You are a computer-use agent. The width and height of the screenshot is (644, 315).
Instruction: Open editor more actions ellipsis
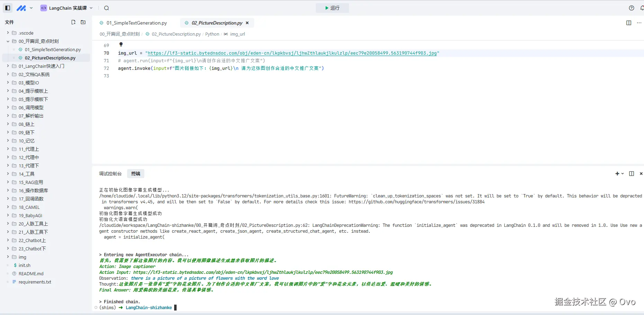[639, 23]
